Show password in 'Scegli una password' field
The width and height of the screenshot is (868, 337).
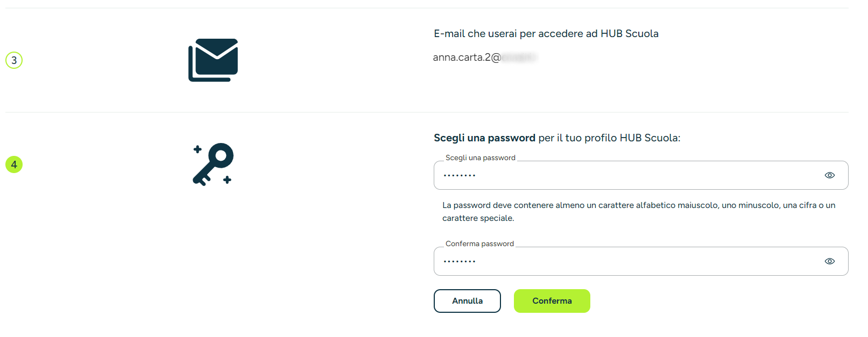click(830, 175)
